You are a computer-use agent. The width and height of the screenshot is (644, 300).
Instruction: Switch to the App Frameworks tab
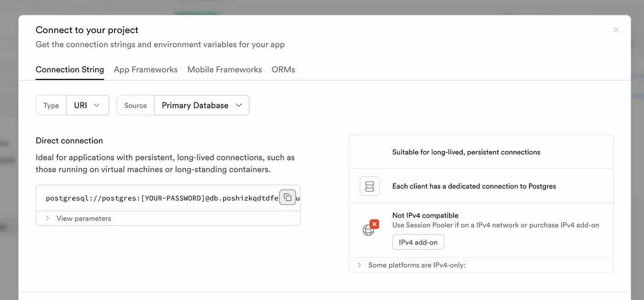(x=145, y=70)
